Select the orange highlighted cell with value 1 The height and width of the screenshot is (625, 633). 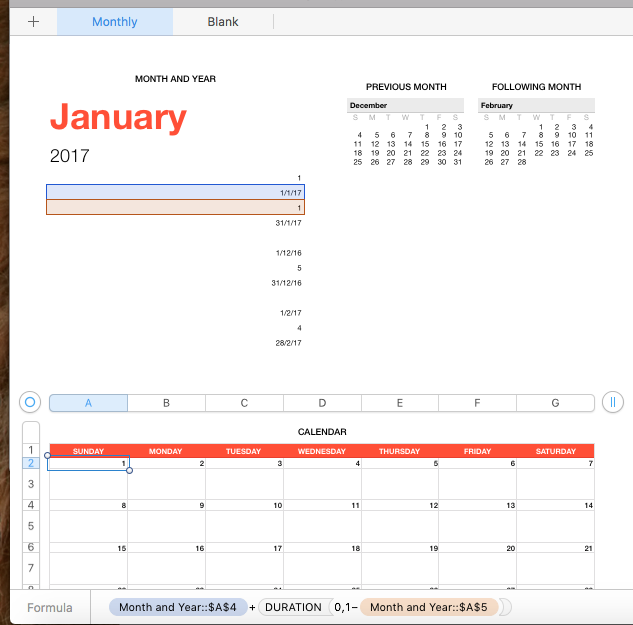coord(175,207)
